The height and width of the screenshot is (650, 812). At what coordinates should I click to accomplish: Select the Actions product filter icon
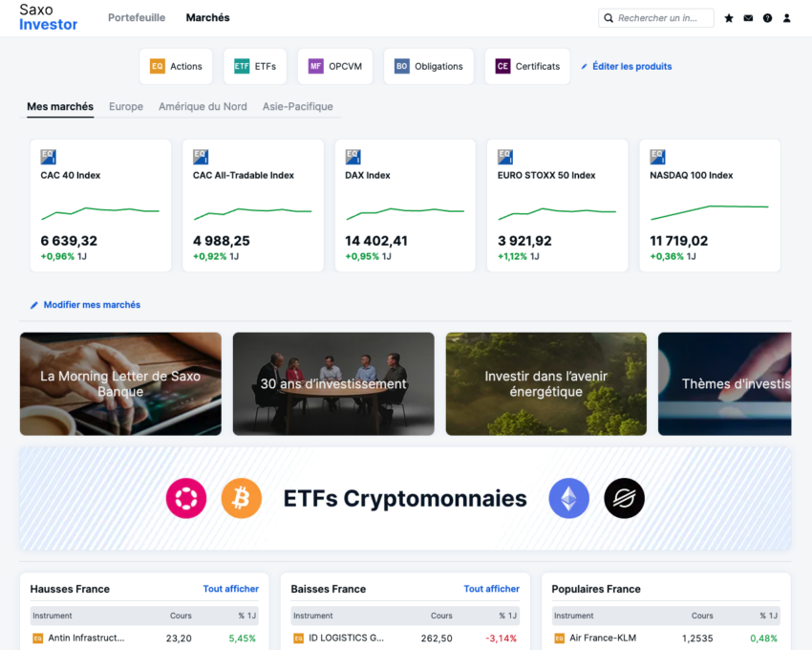tap(160, 66)
